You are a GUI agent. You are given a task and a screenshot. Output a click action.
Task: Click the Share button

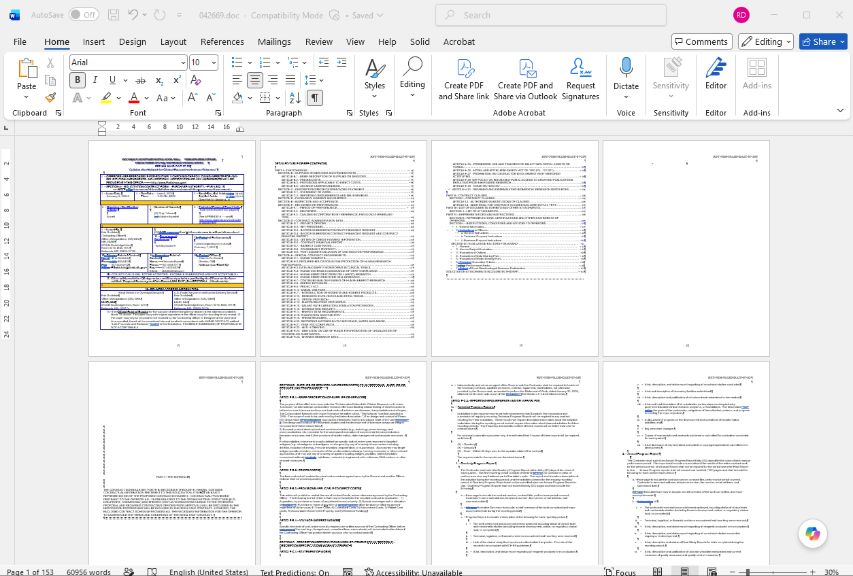coord(823,42)
